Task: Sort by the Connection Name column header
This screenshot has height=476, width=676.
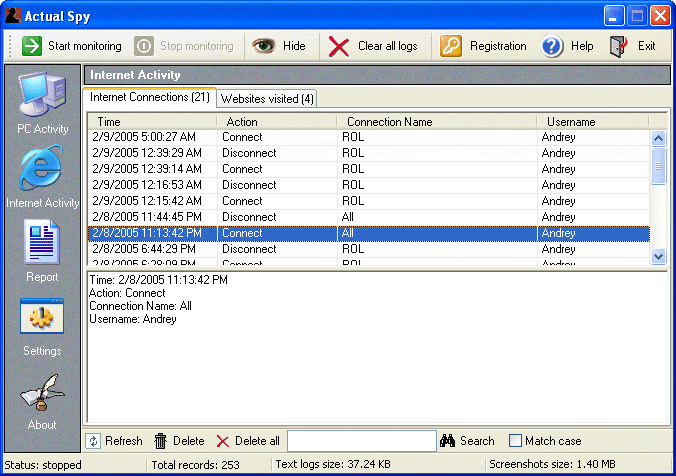Action: [437, 122]
